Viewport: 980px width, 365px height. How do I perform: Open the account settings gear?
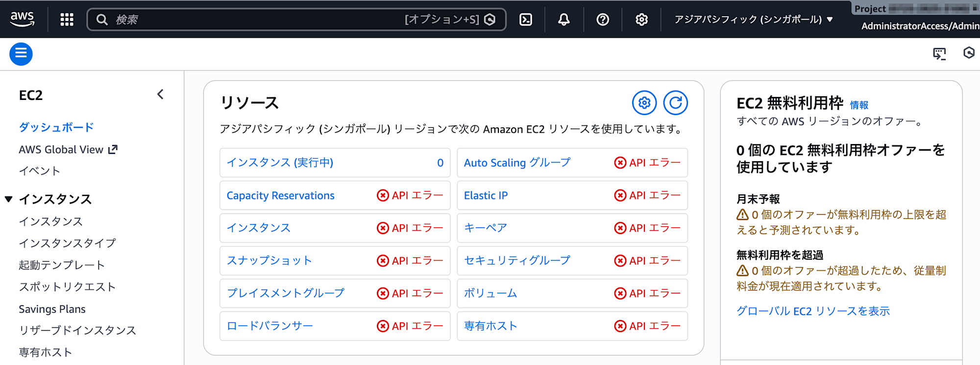(641, 20)
